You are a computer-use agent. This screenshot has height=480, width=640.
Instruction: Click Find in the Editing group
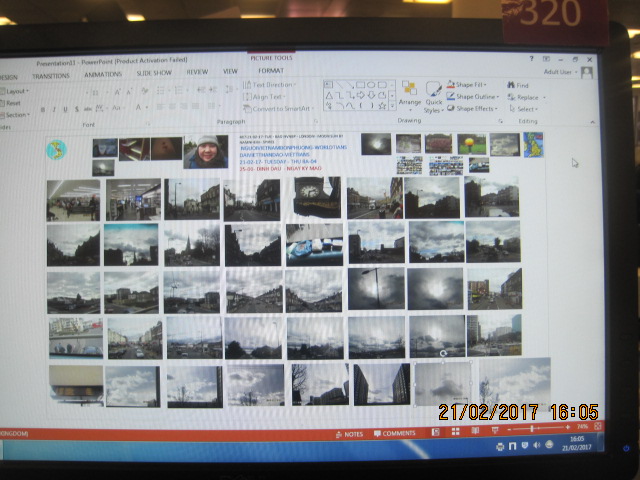[x=518, y=85]
